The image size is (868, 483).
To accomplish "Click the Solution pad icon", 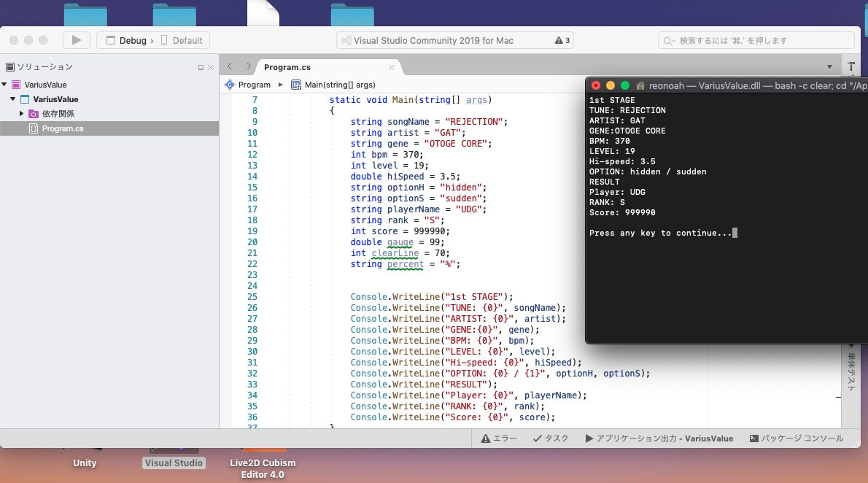I will click(10, 67).
